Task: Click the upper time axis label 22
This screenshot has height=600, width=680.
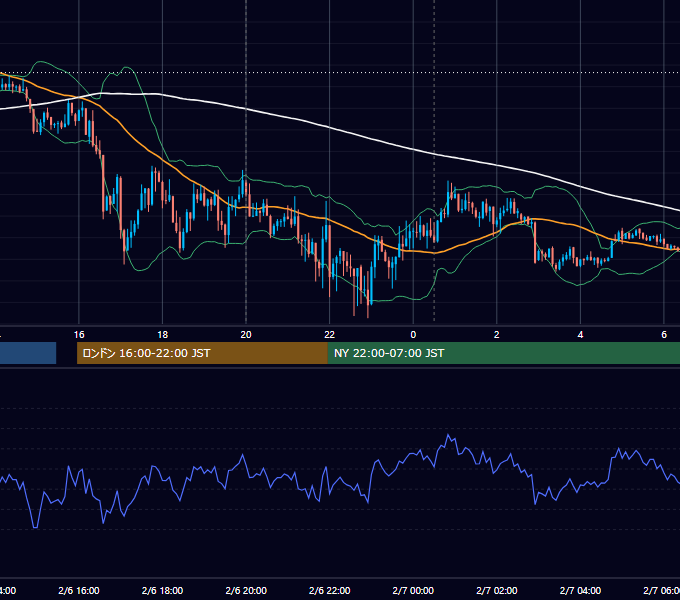Action: (330, 335)
